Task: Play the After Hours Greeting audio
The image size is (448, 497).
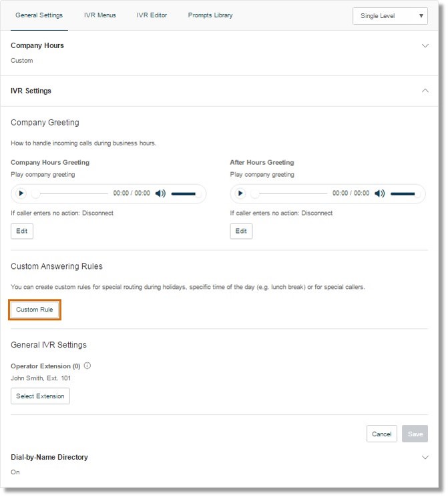Action: click(240, 193)
